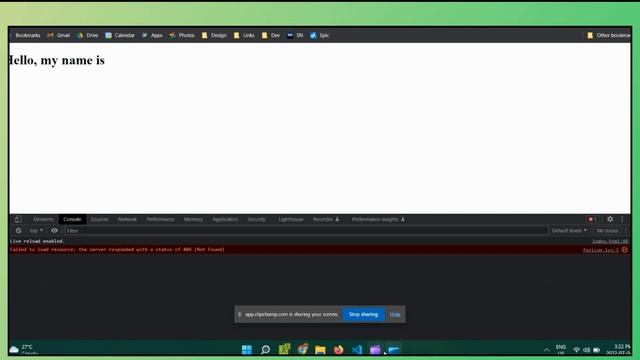Click the ENG language indicator
640x360 pixels.
click(561, 349)
